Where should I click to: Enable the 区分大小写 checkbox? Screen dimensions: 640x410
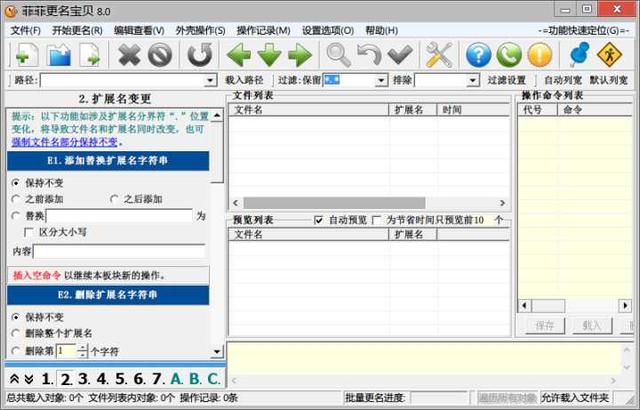tap(29, 232)
